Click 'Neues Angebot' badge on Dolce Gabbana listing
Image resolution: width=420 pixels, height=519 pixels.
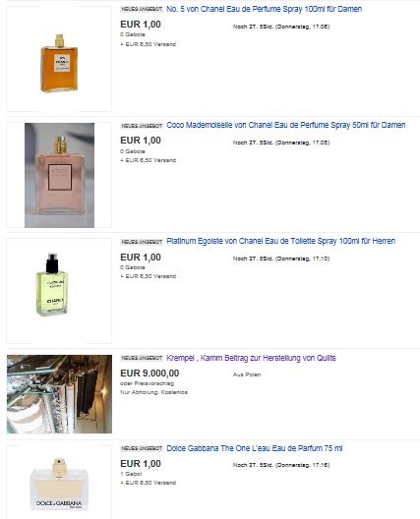(x=142, y=448)
